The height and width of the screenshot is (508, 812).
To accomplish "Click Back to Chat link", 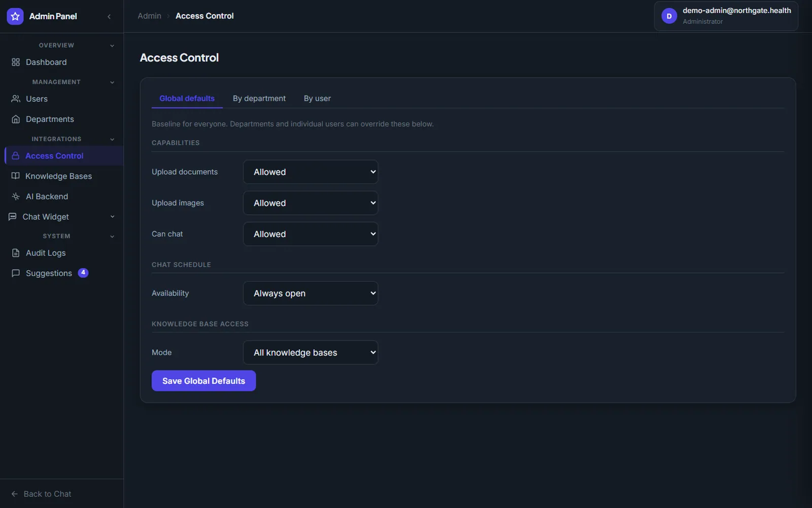I will point(41,494).
